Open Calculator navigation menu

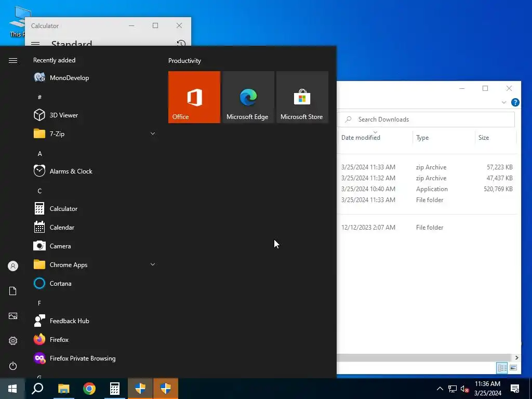point(35,44)
